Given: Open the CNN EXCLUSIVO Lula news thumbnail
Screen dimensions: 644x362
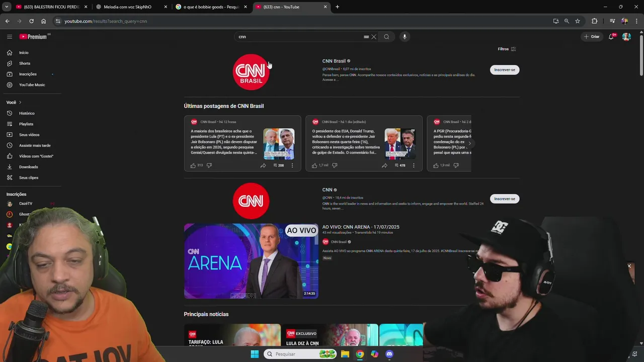Looking at the screenshot, I should tap(330, 335).
